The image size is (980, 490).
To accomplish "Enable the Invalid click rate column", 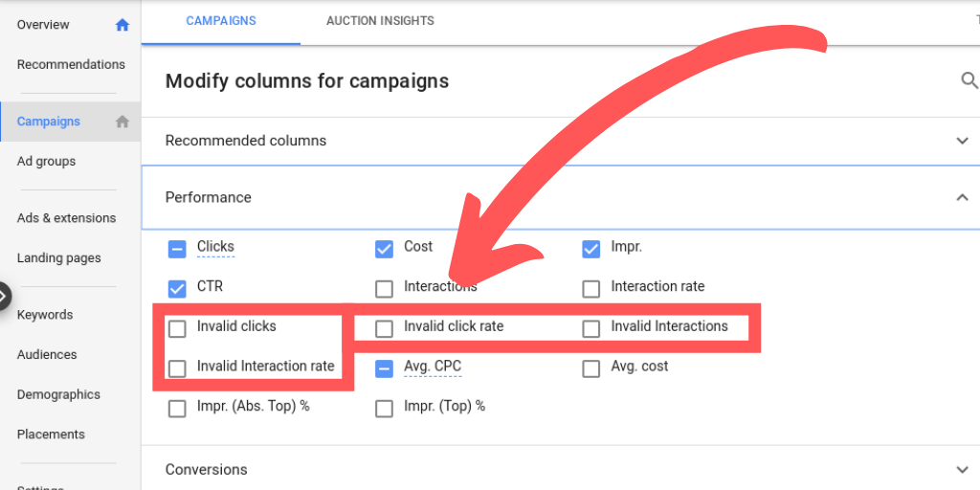I will pyautogui.click(x=384, y=329).
